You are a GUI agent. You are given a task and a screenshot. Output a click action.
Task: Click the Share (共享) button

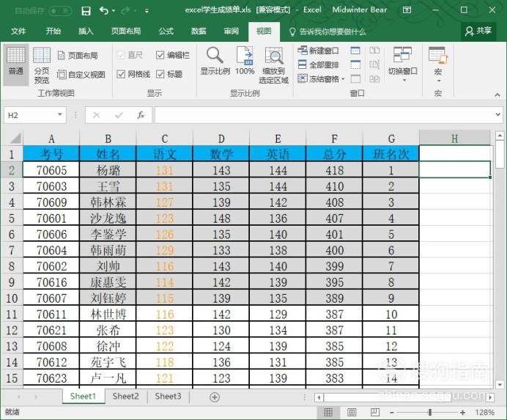tap(478, 31)
